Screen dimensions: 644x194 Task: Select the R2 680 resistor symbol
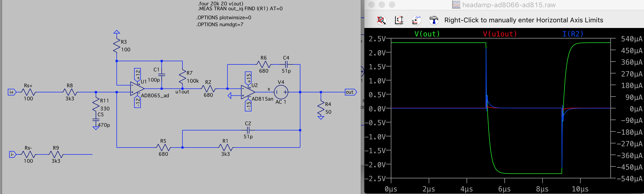209,89
